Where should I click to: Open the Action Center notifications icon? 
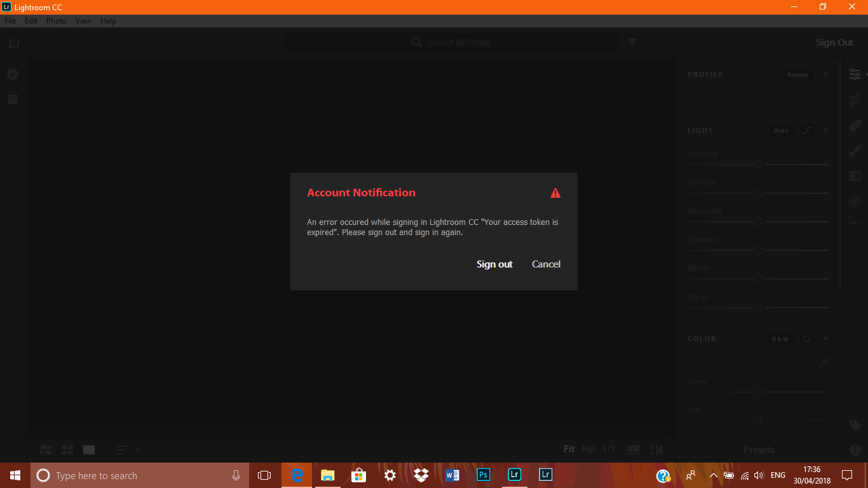pyautogui.click(x=846, y=475)
